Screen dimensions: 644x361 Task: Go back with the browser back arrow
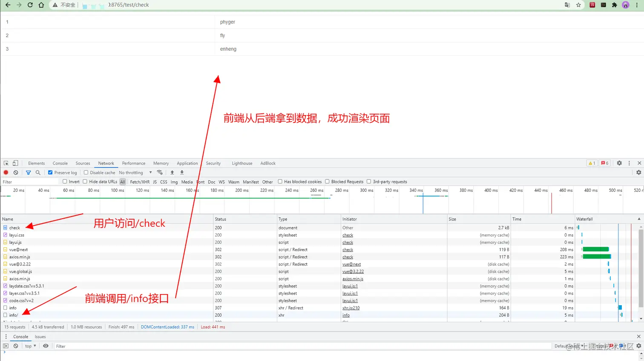pyautogui.click(x=8, y=5)
